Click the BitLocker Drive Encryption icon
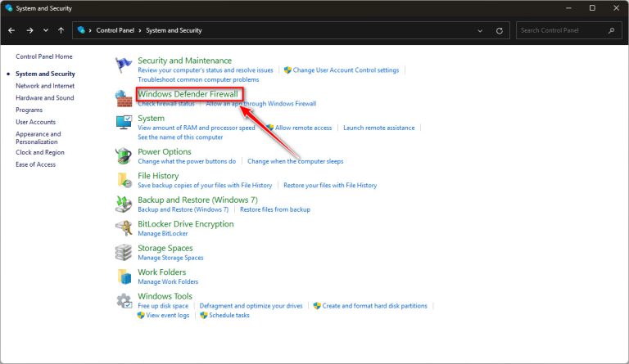Viewport: 629px width, 364px height. coord(124,228)
